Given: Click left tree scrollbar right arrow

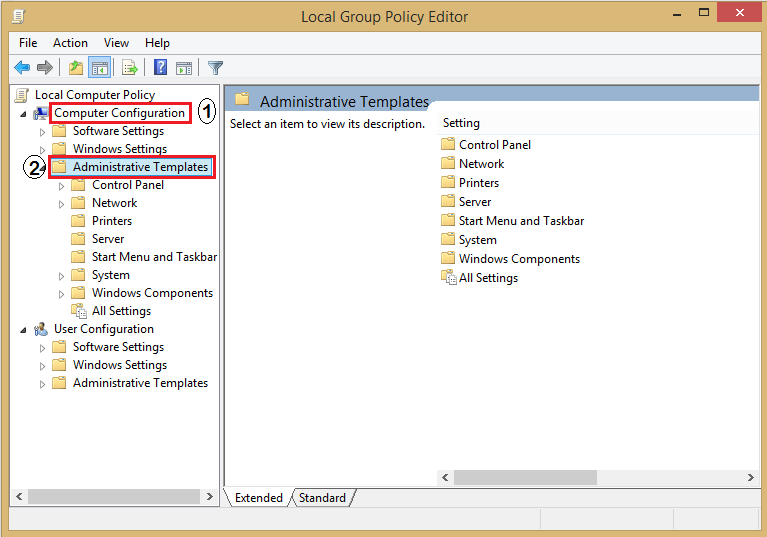Looking at the screenshot, I should point(210,496).
